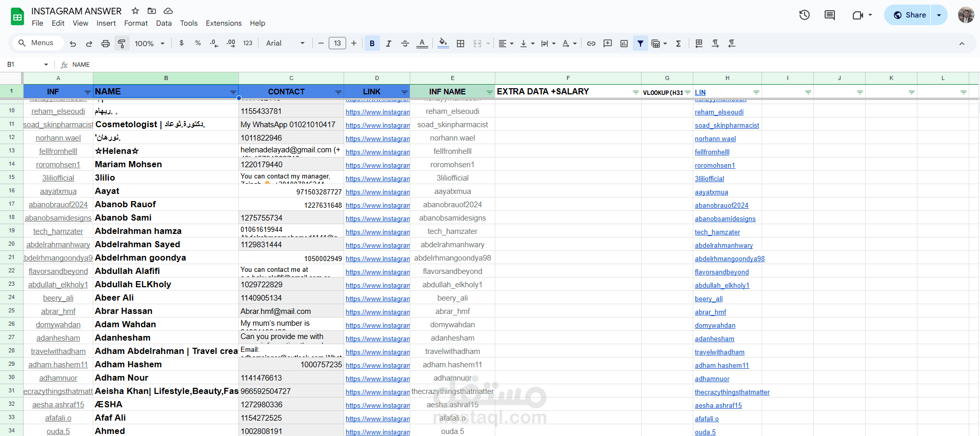
Task: Click the Move to folder icon
Action: (152, 11)
